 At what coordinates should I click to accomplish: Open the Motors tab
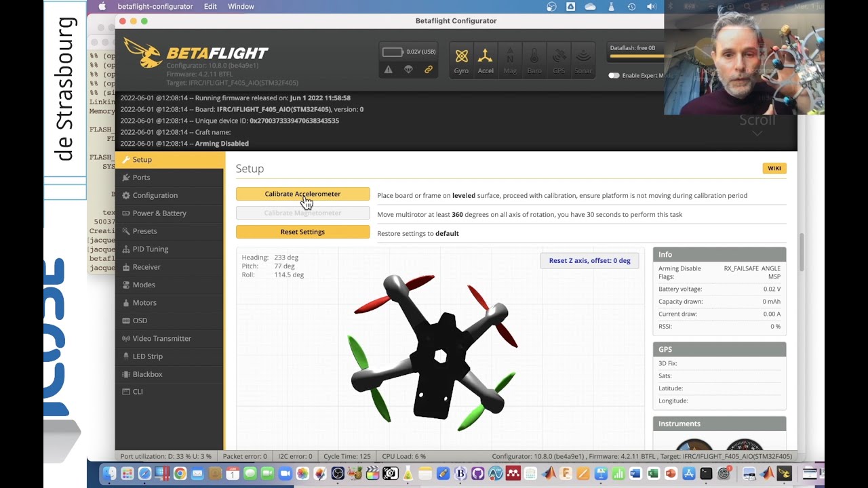(170, 303)
